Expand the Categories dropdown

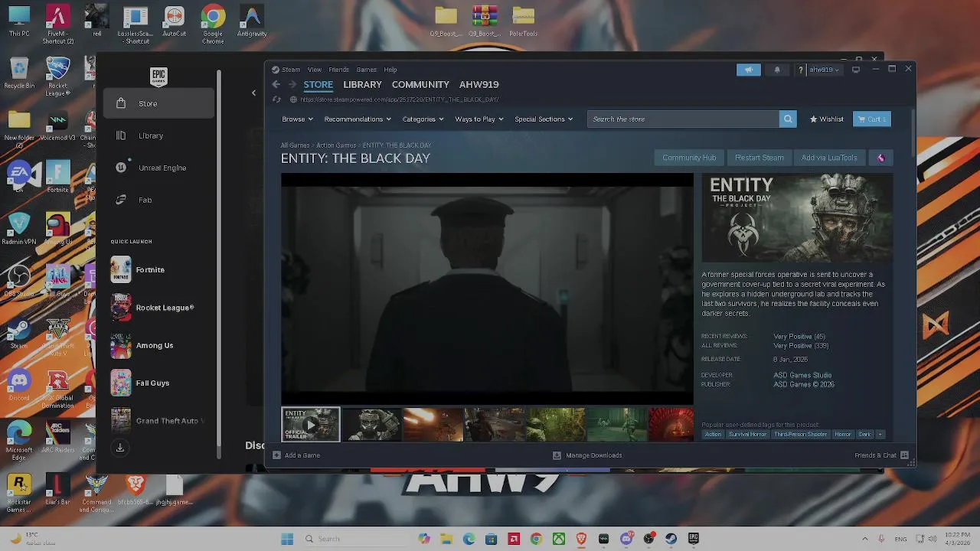[423, 119]
